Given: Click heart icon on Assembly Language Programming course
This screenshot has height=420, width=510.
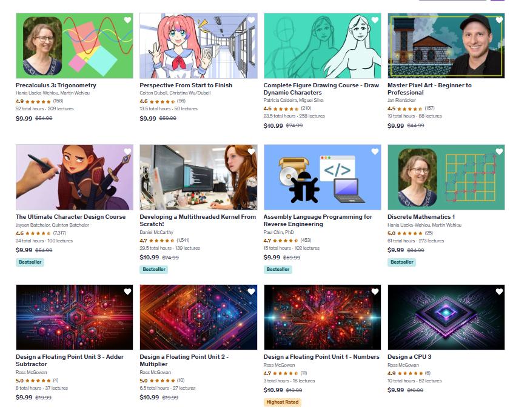Looking at the screenshot, I should (x=375, y=152).
